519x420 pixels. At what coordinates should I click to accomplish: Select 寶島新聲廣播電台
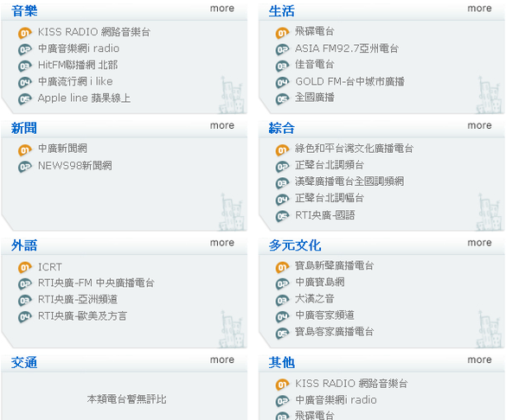[335, 265]
